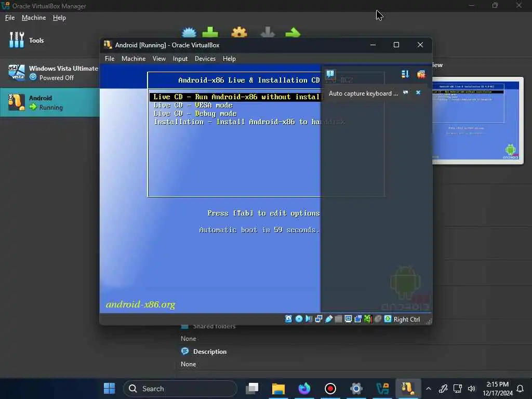
Task: Click the New VM toolbar icon in Manager
Action: click(189, 33)
